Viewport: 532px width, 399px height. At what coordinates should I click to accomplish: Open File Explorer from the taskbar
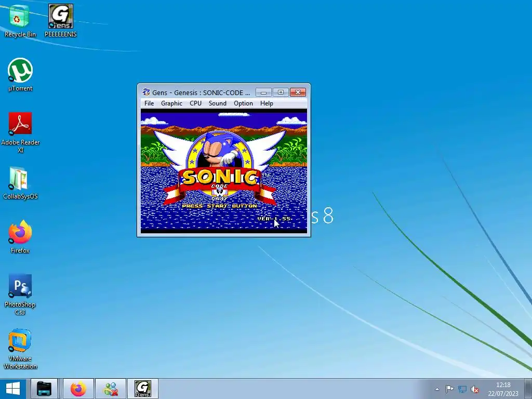pyautogui.click(x=44, y=389)
